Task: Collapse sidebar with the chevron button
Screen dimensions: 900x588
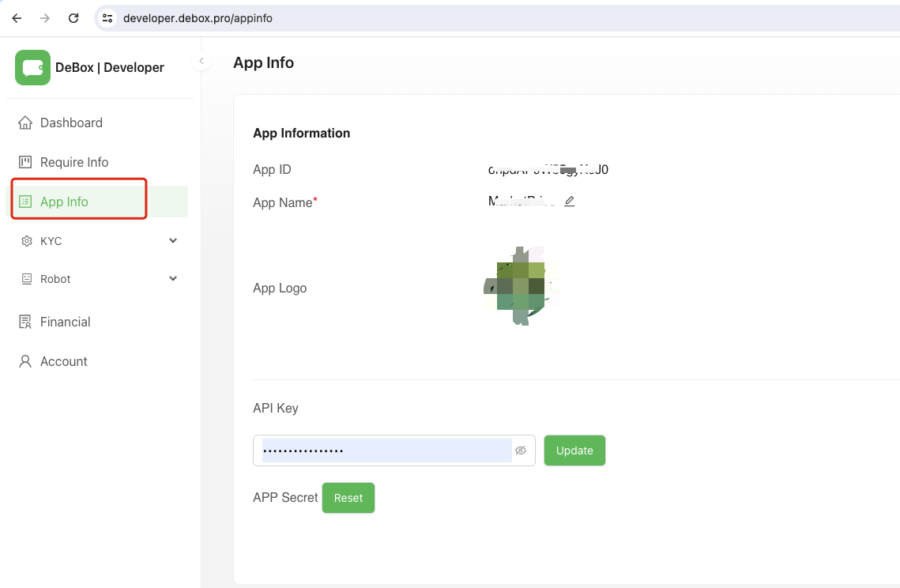Action: pos(201,61)
